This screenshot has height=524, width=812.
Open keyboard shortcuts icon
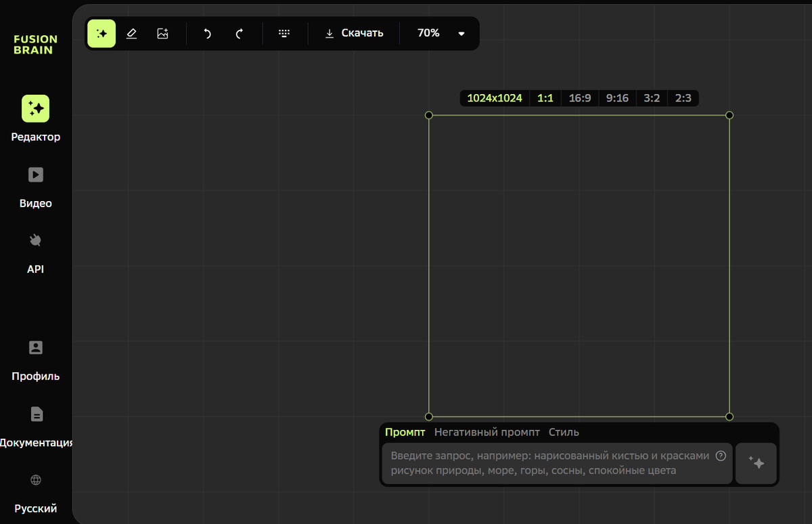click(x=285, y=33)
